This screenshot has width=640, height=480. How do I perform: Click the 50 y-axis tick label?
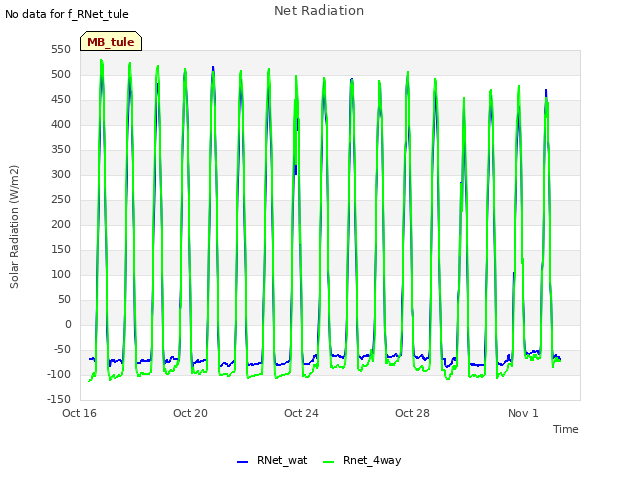[64, 300]
